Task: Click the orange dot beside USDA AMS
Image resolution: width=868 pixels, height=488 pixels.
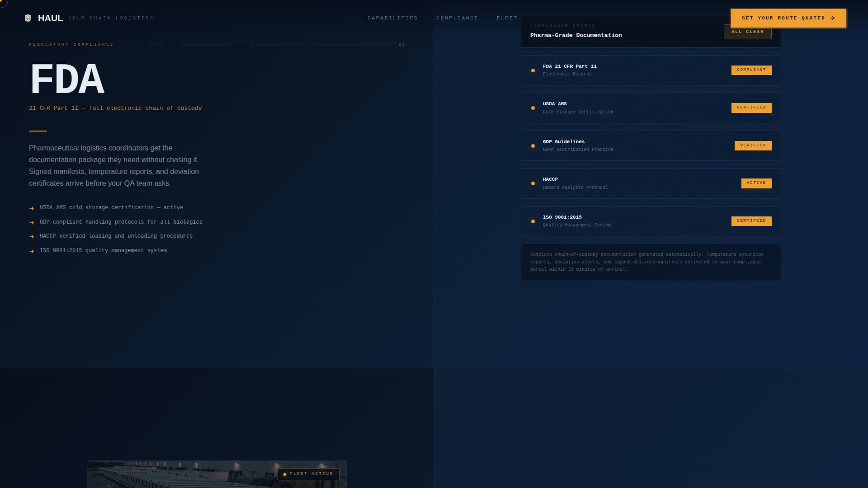Action: click(x=533, y=108)
